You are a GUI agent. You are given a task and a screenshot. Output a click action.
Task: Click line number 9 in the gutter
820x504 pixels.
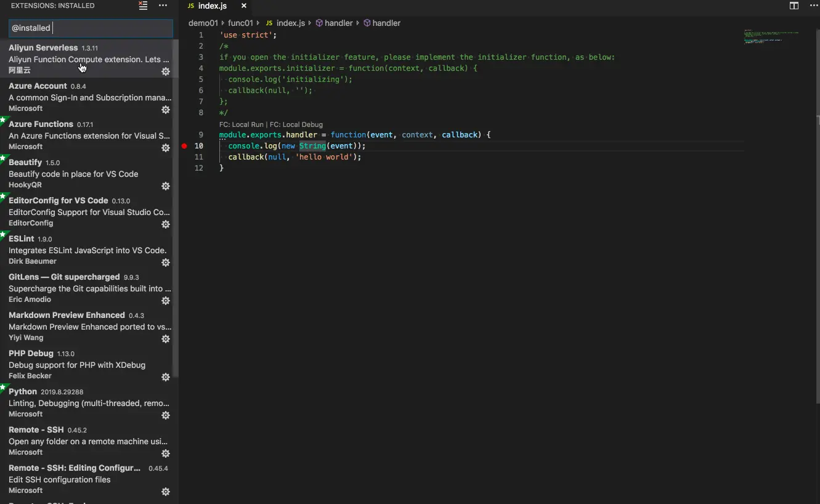[201, 135]
